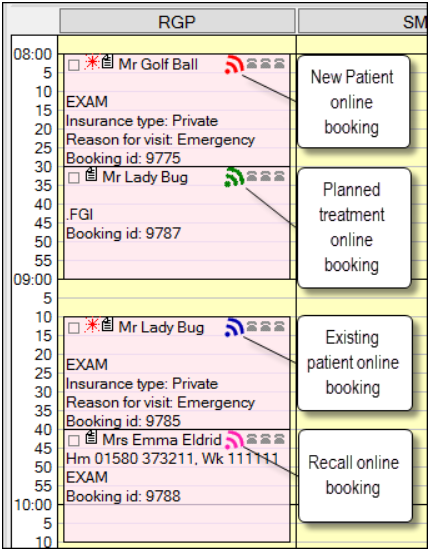The width and height of the screenshot is (430, 552).
Task: Tick the checkbox for Mr Golf Ball appointment
Action: coord(74,65)
